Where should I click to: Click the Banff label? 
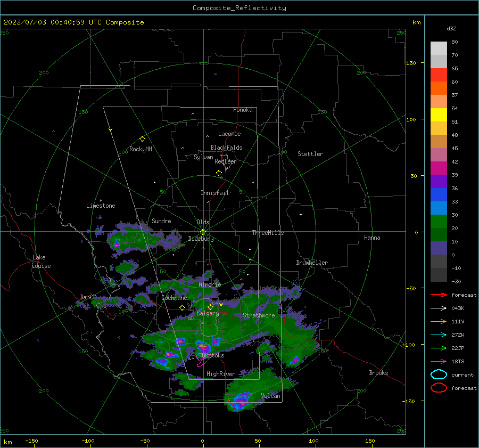tap(88, 297)
